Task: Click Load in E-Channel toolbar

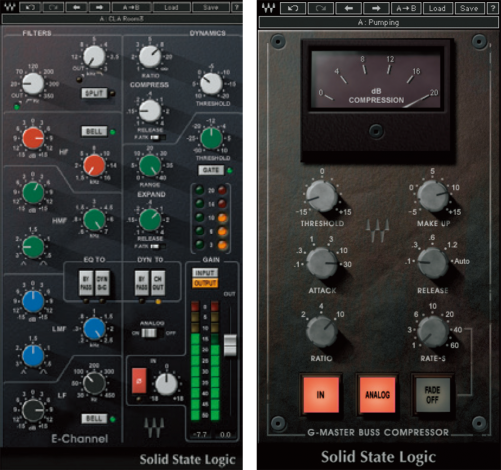Action: coord(171,7)
